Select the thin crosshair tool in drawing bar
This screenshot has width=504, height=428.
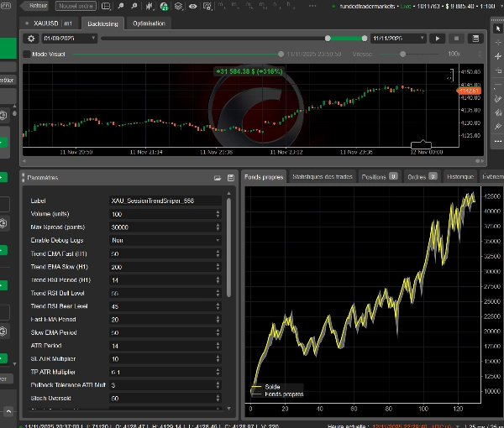(498, 43)
